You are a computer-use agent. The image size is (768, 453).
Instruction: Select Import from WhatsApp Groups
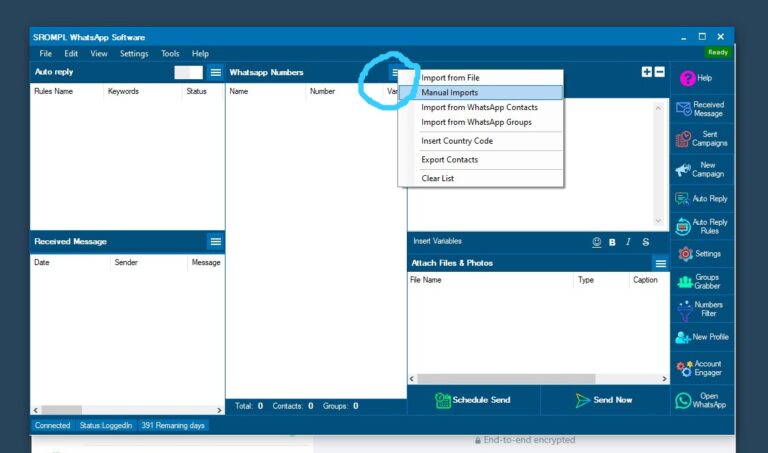tap(476, 122)
